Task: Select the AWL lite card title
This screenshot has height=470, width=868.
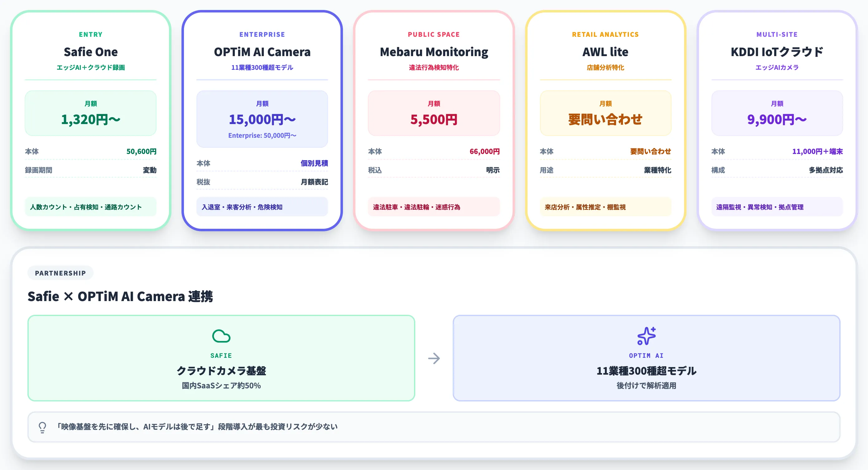Action: click(605, 52)
